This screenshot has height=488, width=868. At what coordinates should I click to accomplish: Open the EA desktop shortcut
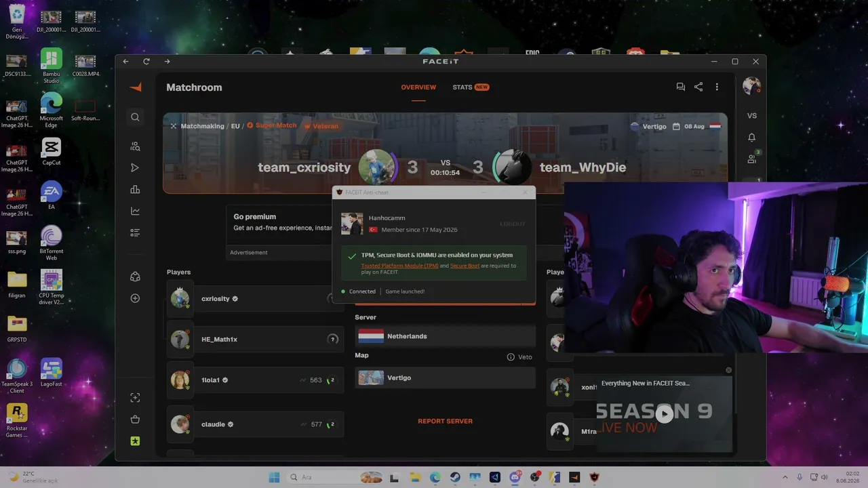[51, 196]
